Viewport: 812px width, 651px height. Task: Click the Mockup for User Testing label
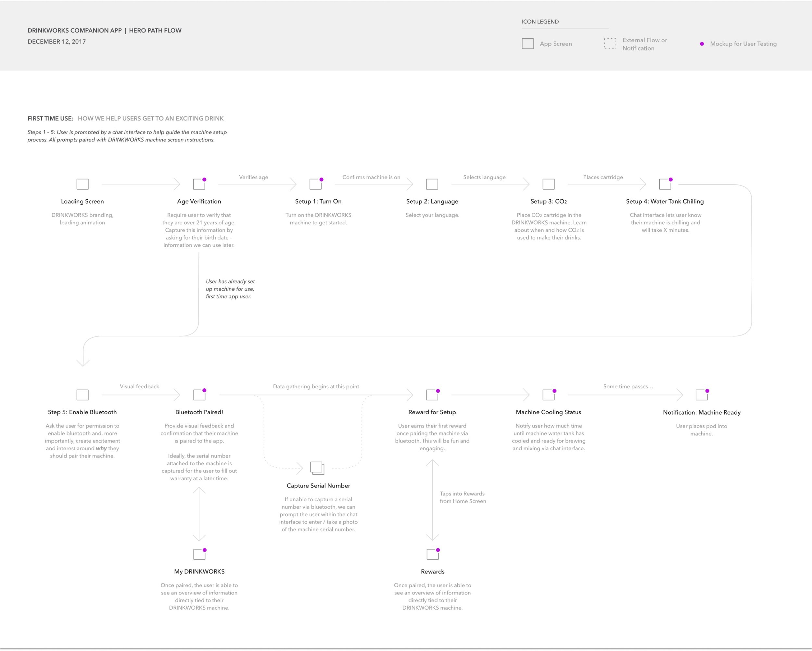tap(743, 44)
